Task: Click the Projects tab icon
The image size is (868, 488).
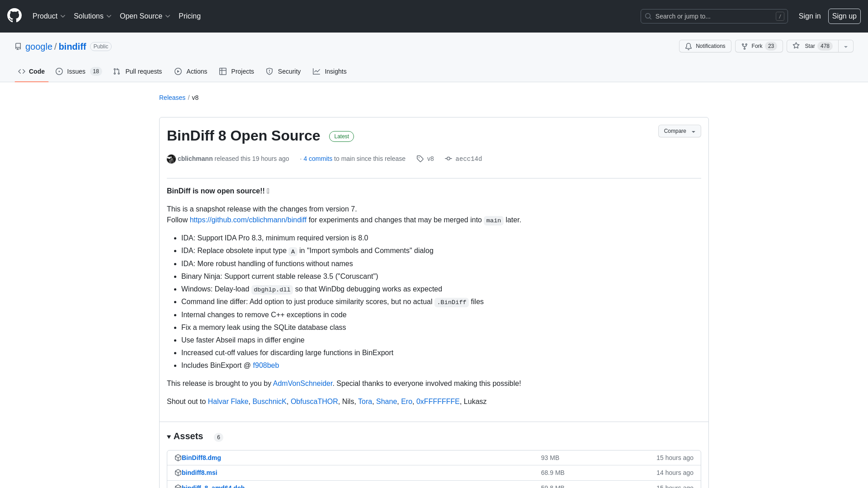Action: point(223,71)
